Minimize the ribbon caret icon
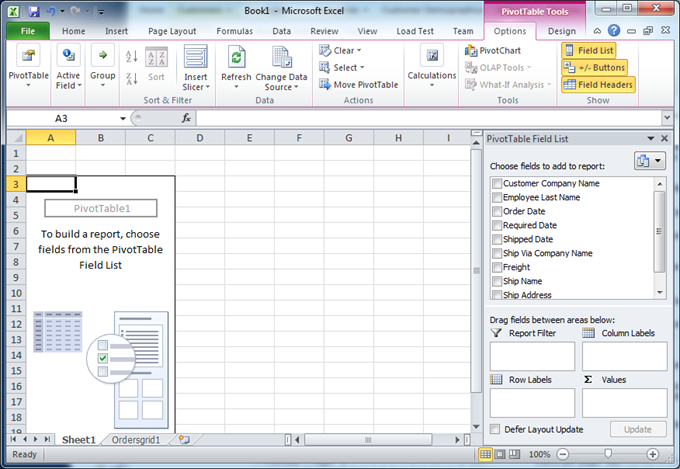 [x=597, y=31]
